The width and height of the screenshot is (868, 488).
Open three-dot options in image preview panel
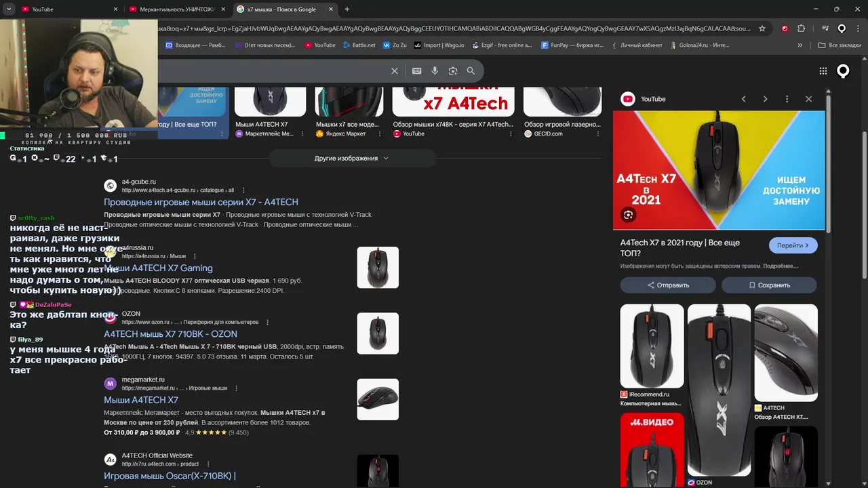(x=787, y=99)
